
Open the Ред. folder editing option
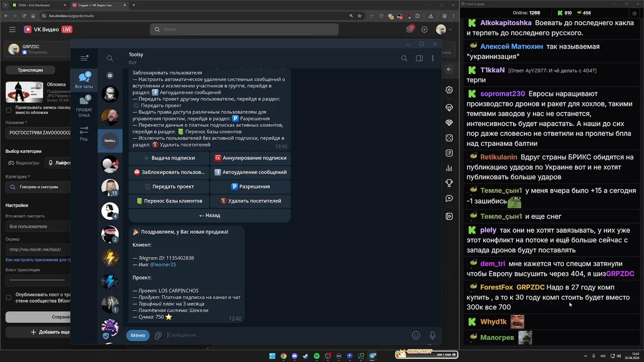(84, 133)
